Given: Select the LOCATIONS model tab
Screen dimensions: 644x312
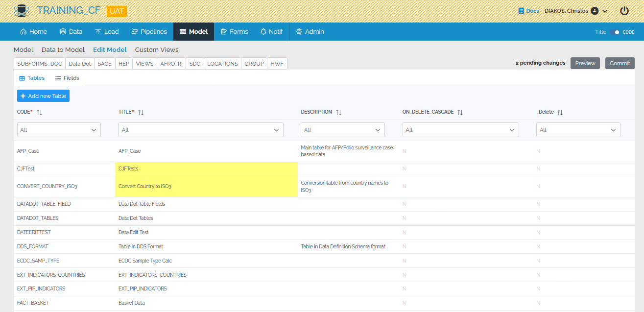Looking at the screenshot, I should pyautogui.click(x=222, y=64).
